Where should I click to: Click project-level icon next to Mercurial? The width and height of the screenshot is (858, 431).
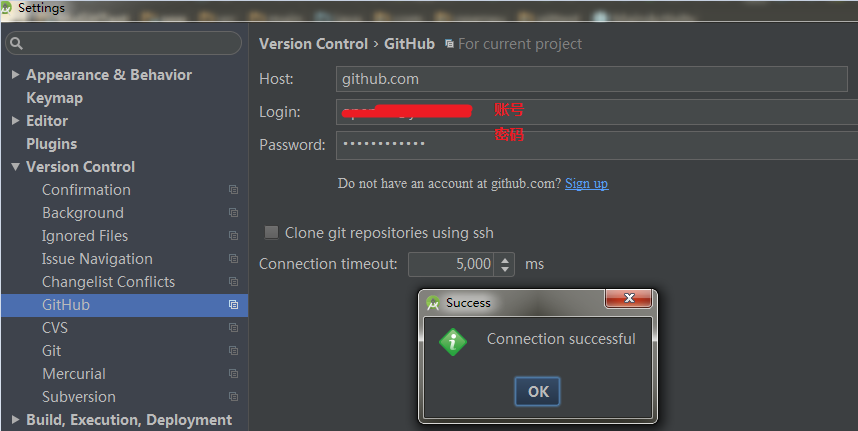click(x=233, y=374)
